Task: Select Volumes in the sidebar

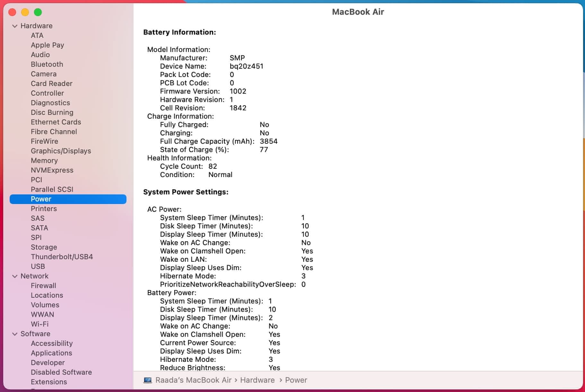Action: click(45, 305)
